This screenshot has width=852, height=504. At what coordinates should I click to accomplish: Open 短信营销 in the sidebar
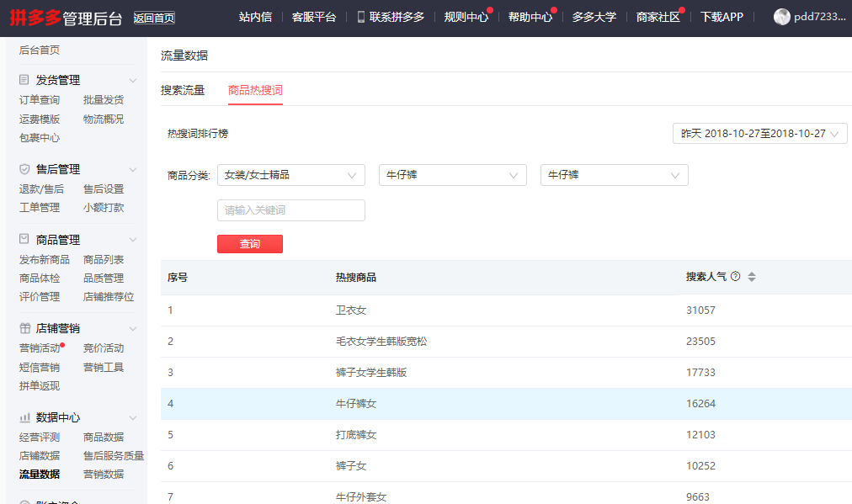39,367
